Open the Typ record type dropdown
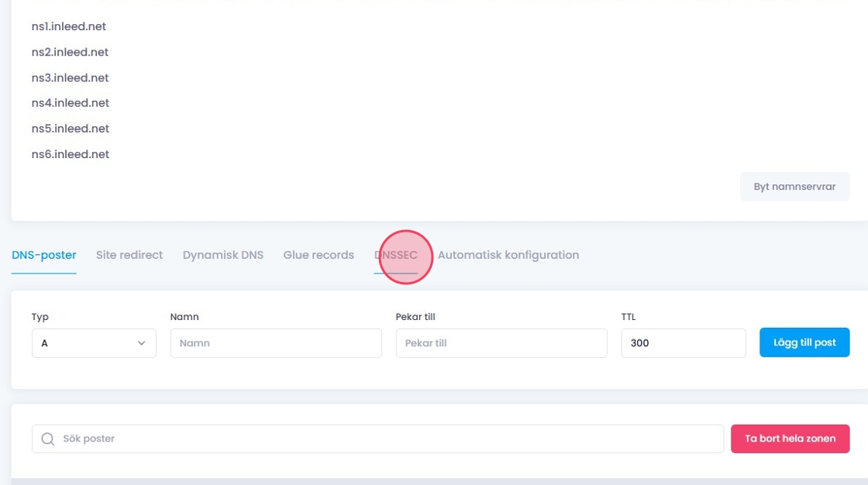 pyautogui.click(x=94, y=343)
